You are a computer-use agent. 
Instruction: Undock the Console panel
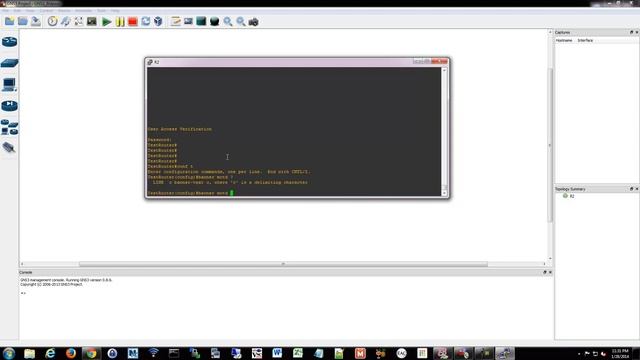[x=544, y=272]
